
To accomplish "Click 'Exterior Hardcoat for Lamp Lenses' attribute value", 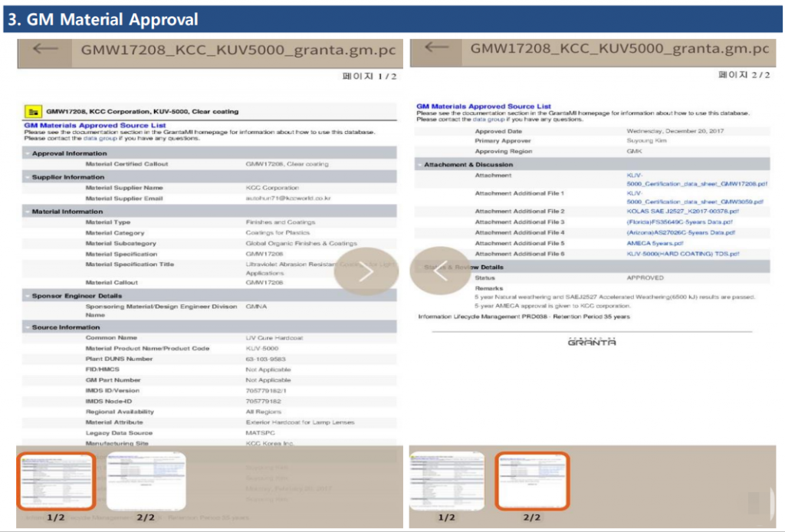I will pyautogui.click(x=300, y=422).
